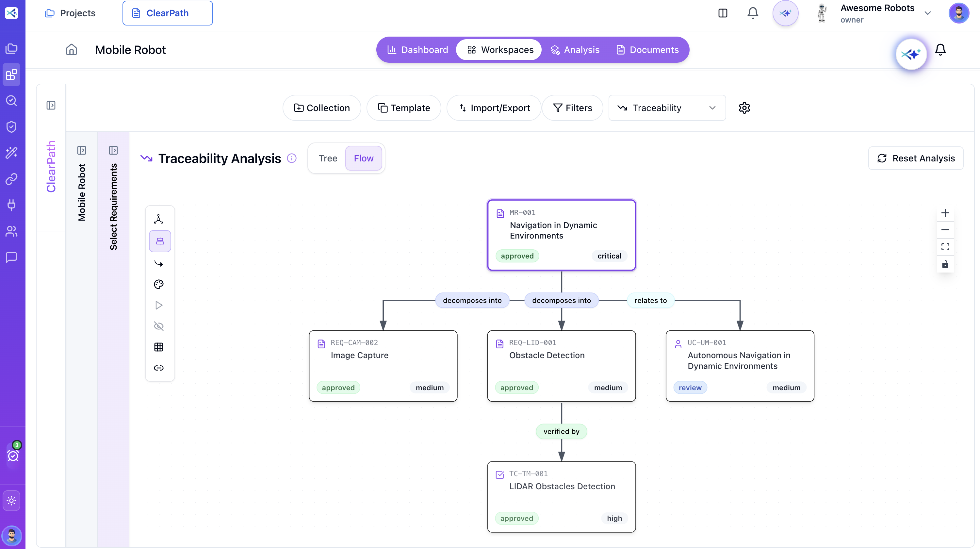980x549 pixels.
Task: Open the plugins panel from the sidebar
Action: coord(11,206)
